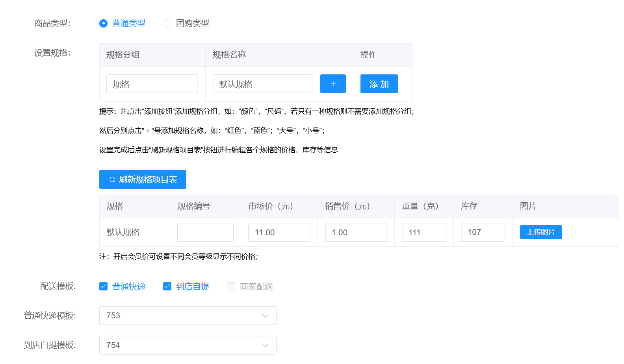The width and height of the screenshot is (624, 364).
Task: Click the 默认规格 spec name input
Action: point(263,84)
